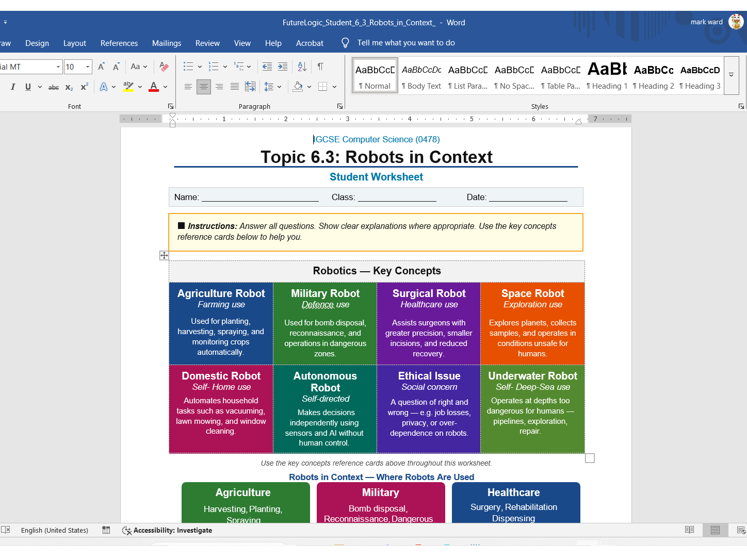Viewport: 747px width, 560px height.
Task: Switch to Print Layout view
Action: [715, 530]
